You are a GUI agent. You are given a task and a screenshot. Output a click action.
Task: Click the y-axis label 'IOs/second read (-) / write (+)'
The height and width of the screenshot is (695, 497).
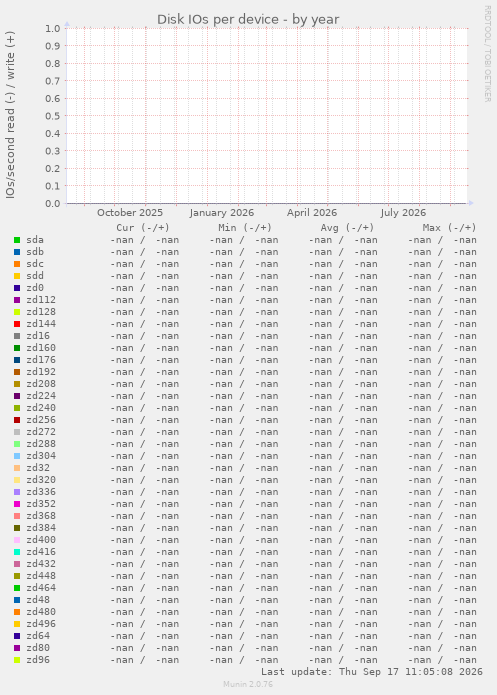[10, 115]
